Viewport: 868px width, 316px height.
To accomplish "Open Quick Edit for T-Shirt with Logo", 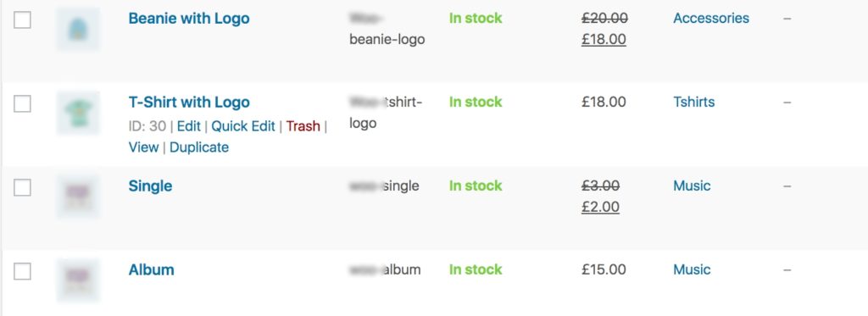I will tap(243, 126).
